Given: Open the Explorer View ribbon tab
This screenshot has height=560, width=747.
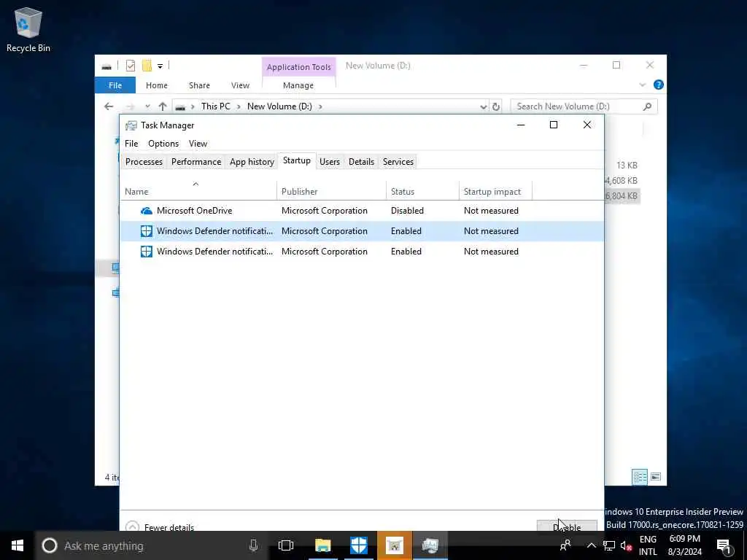Looking at the screenshot, I should pyautogui.click(x=240, y=85).
